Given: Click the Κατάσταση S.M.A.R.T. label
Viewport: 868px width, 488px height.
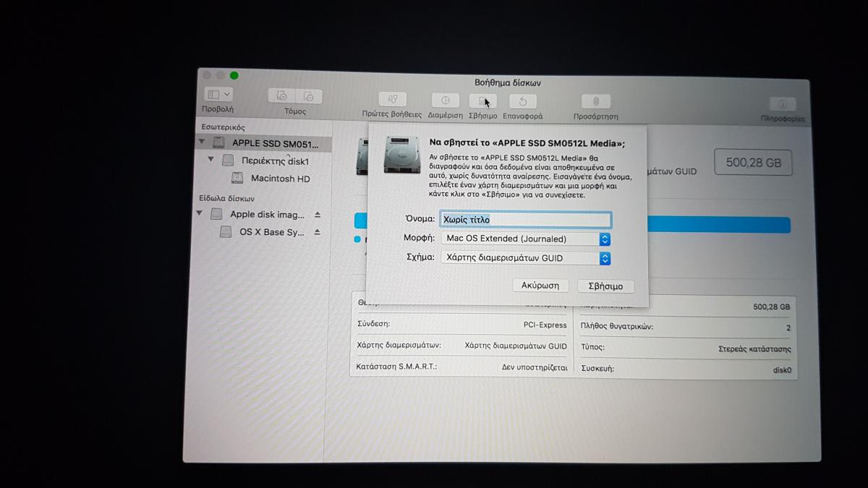Looking at the screenshot, I should (396, 367).
